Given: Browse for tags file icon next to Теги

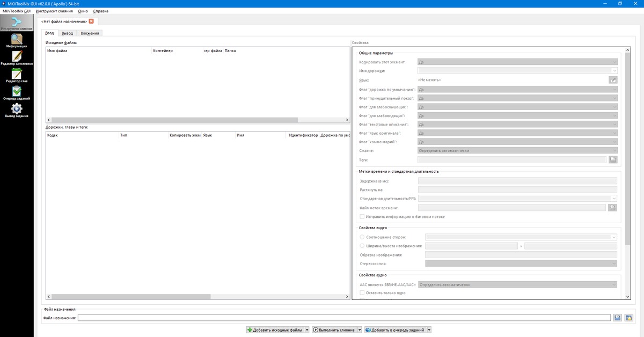Looking at the screenshot, I should pyautogui.click(x=613, y=159).
